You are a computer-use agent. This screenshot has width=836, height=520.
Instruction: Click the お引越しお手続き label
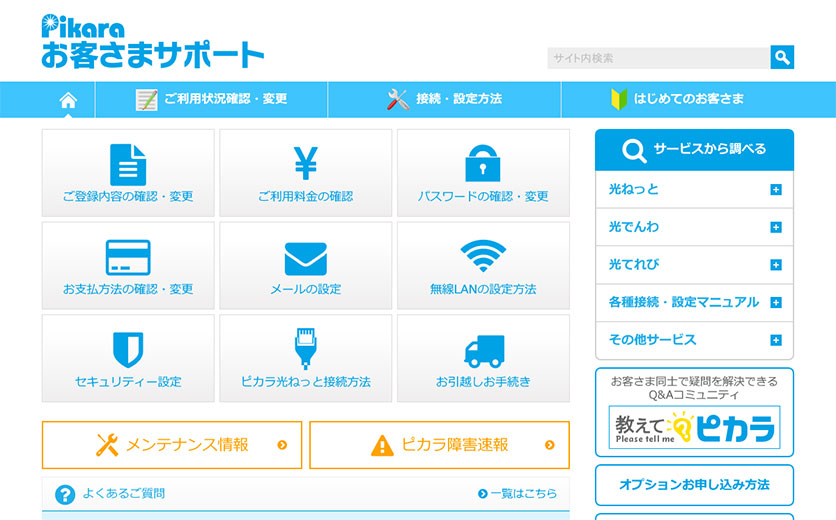pyautogui.click(x=483, y=382)
